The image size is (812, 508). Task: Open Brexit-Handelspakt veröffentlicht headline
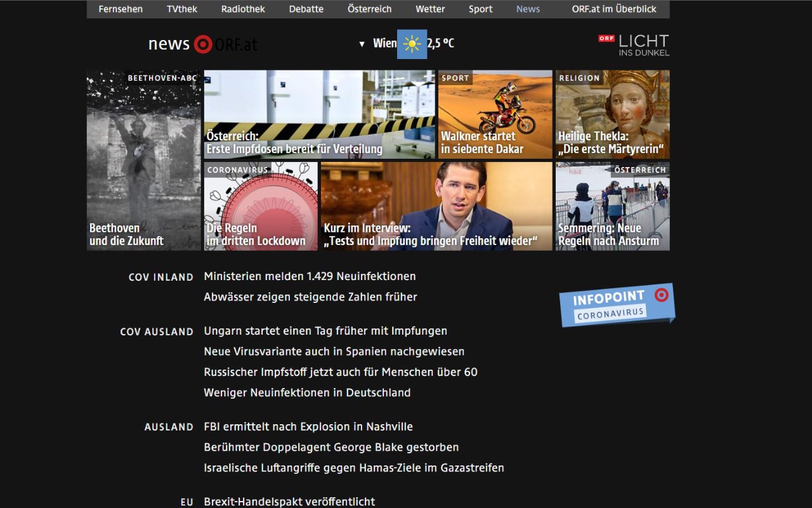(289, 502)
